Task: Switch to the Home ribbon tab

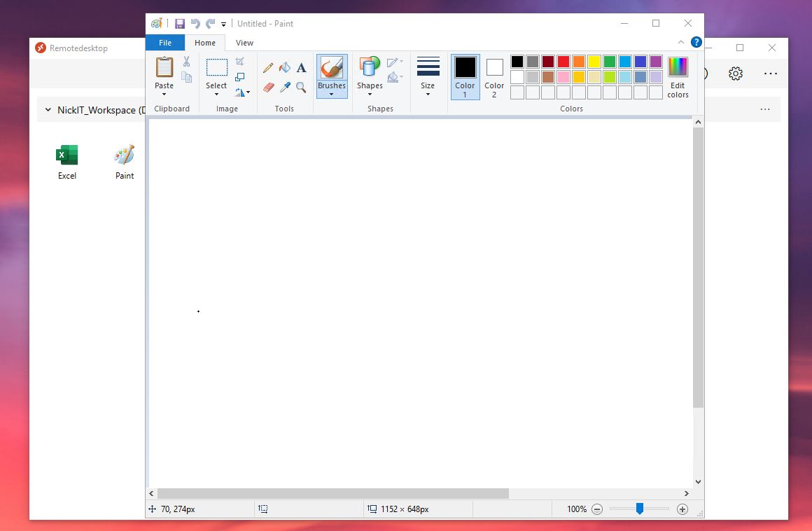Action: click(205, 43)
